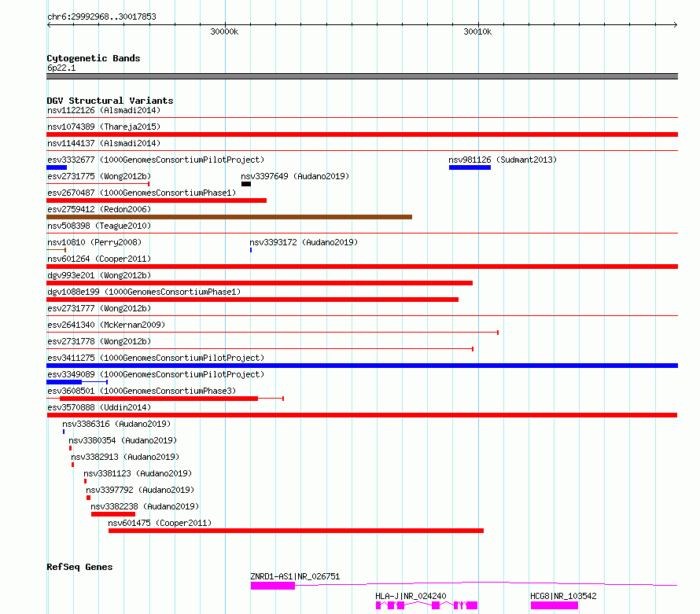
Task: Open HCG8|NR_103542 gene label
Action: point(563,596)
